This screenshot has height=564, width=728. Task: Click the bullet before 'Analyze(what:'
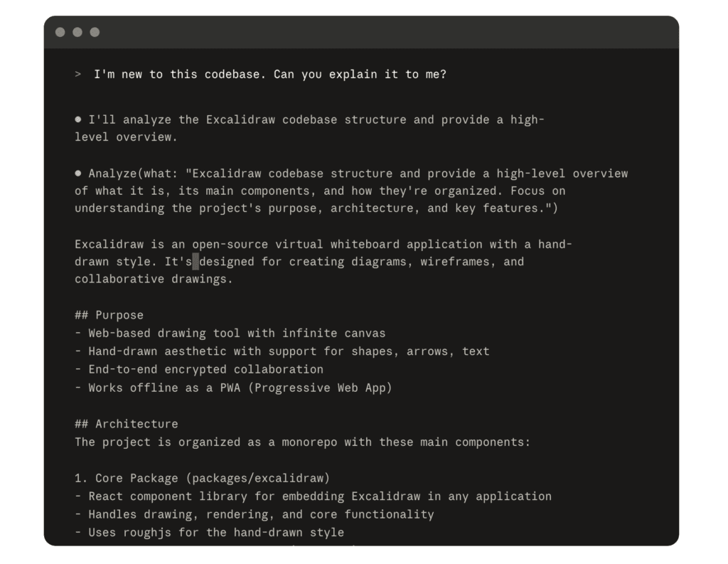[78, 174]
